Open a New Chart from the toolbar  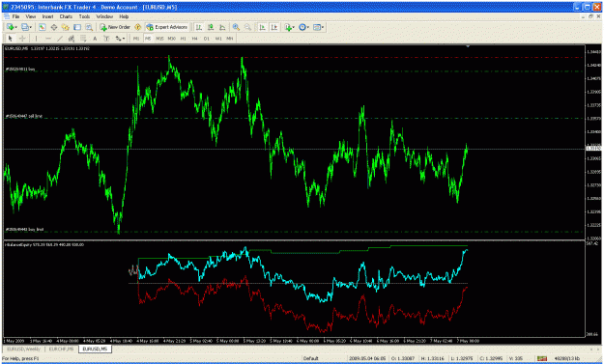coord(10,27)
